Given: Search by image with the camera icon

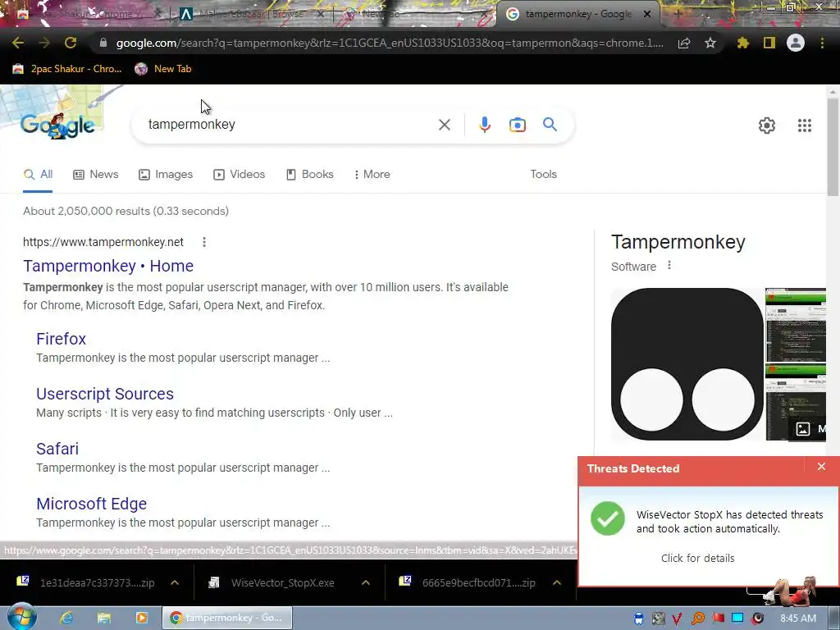Looking at the screenshot, I should pos(517,125).
